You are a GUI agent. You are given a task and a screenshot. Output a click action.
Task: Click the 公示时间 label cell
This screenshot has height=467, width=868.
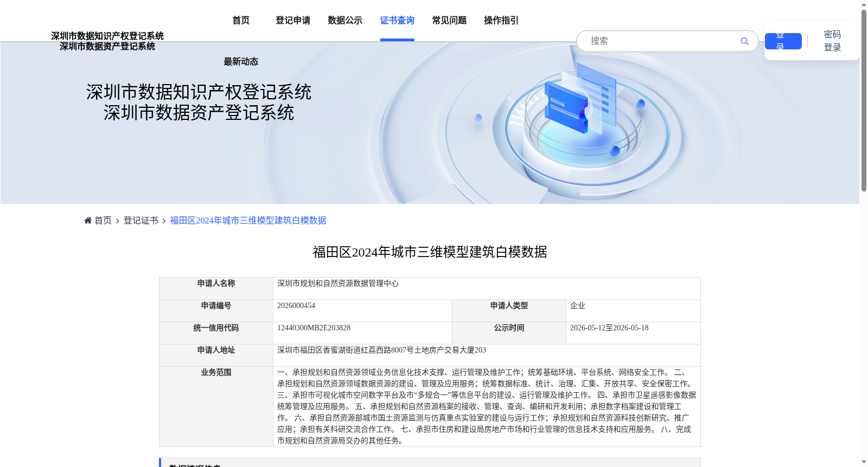tap(509, 333)
